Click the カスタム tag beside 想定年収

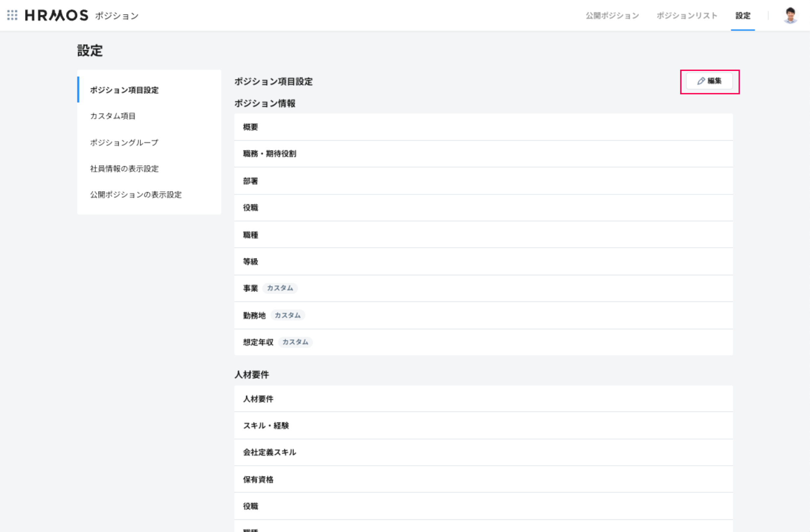(295, 342)
